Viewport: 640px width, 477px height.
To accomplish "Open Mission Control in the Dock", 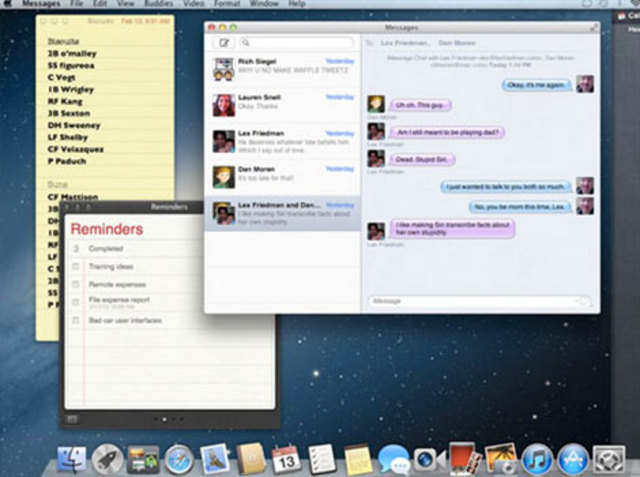I will [x=142, y=460].
